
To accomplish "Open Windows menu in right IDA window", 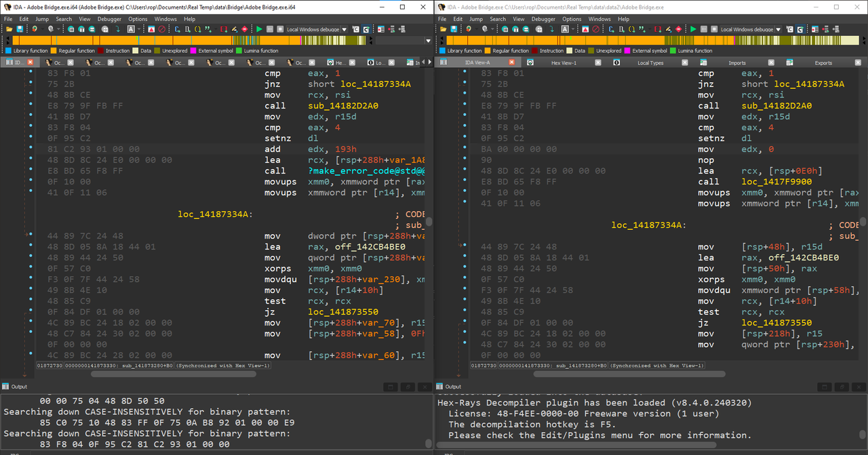I will pyautogui.click(x=599, y=19).
